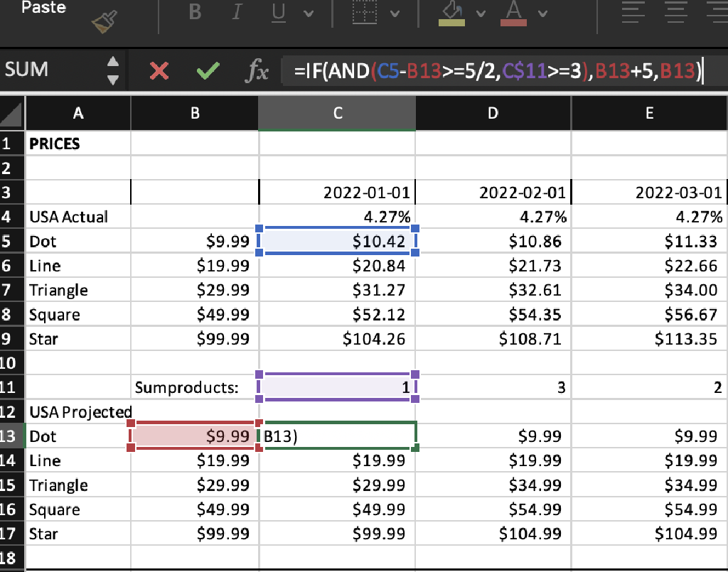
Task: Open the Insert Function dialog
Action: (x=258, y=70)
